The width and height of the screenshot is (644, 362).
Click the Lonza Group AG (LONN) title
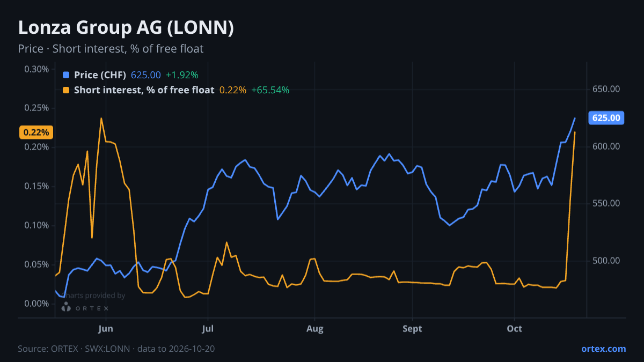(126, 28)
